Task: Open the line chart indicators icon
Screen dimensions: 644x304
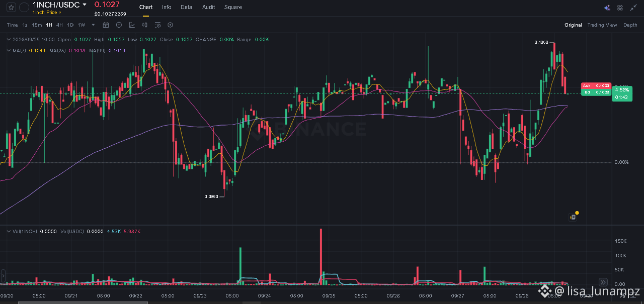Action: (132, 25)
